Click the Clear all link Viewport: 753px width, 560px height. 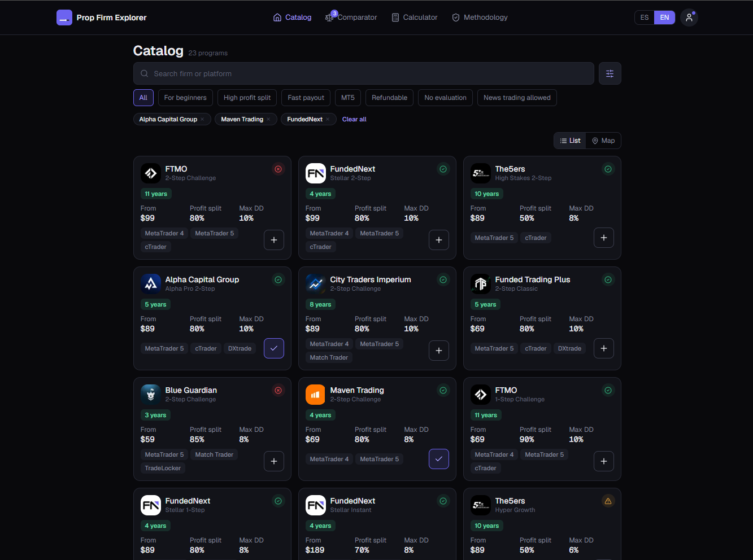(x=354, y=119)
